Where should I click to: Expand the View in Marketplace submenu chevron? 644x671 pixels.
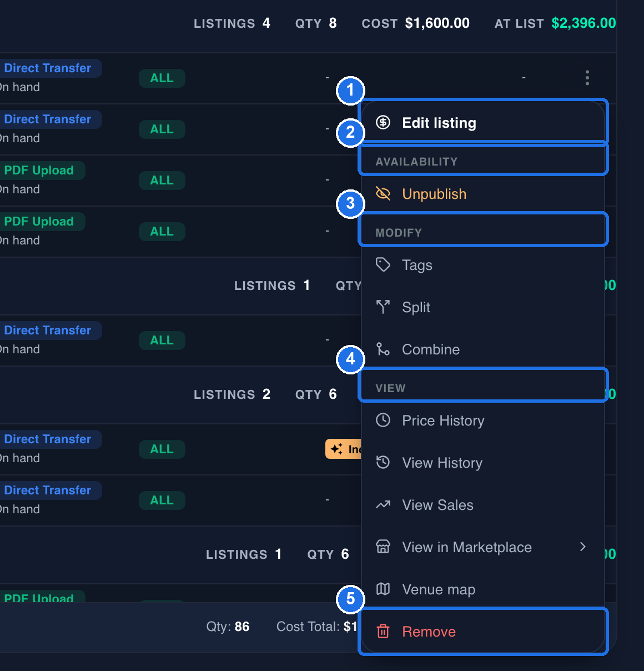[x=582, y=547]
